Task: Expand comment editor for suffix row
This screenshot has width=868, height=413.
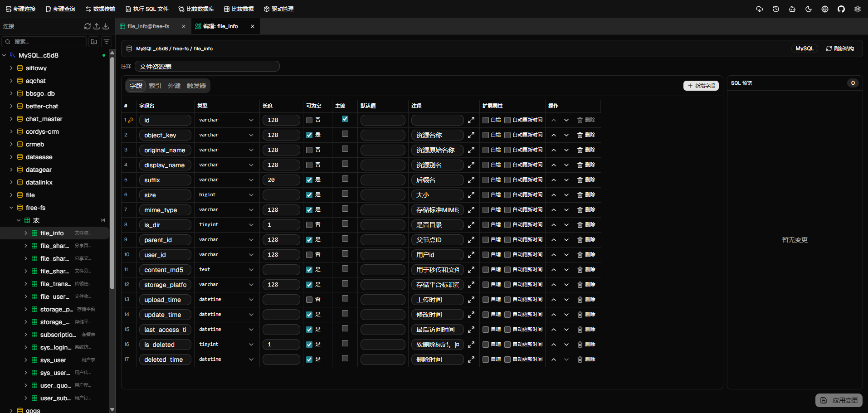Action: click(x=471, y=180)
